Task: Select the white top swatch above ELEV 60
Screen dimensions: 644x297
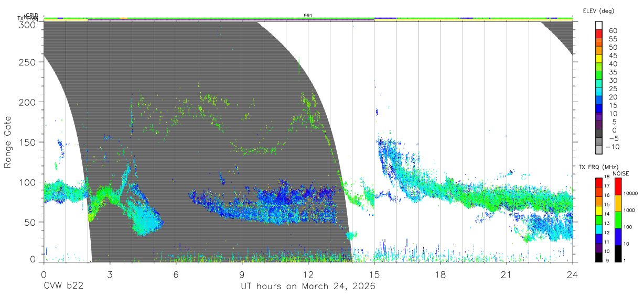Action: (x=599, y=26)
